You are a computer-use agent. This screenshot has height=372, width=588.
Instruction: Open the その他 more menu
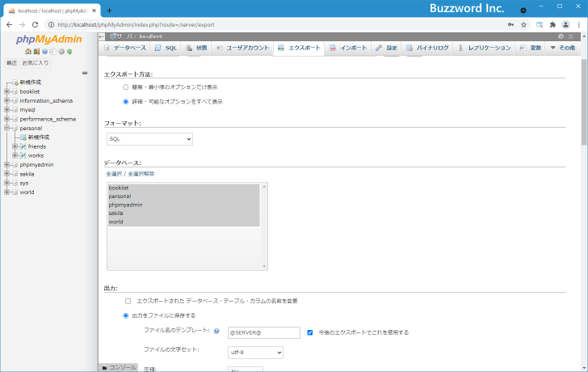(562, 48)
